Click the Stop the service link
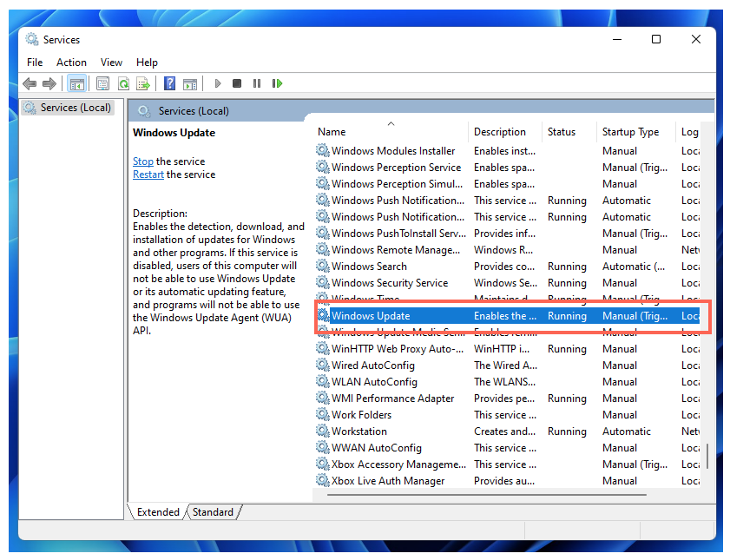The image size is (730, 560). tap(143, 161)
